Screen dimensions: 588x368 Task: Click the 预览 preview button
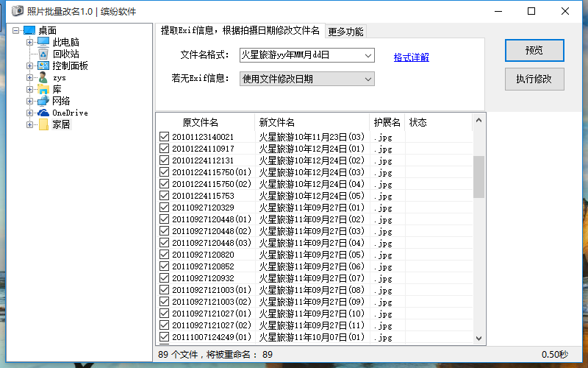[x=534, y=50]
